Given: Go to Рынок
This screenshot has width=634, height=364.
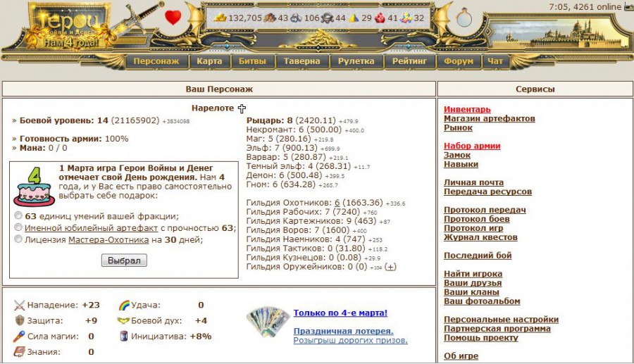Looking at the screenshot, I should pyautogui.click(x=458, y=127).
